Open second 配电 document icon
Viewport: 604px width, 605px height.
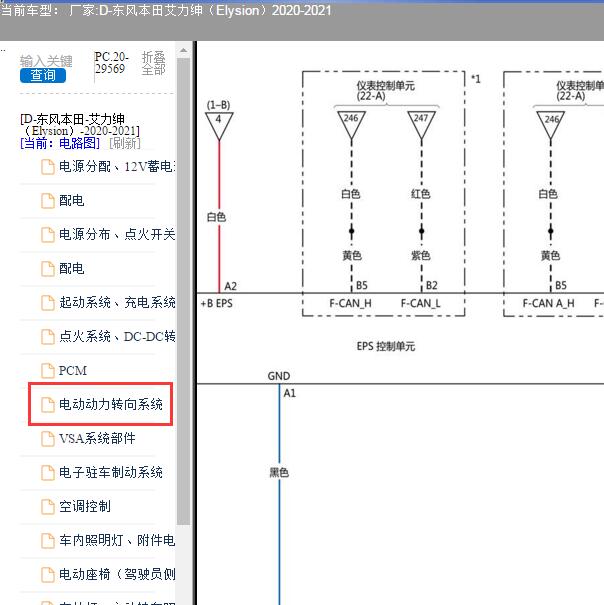48,269
